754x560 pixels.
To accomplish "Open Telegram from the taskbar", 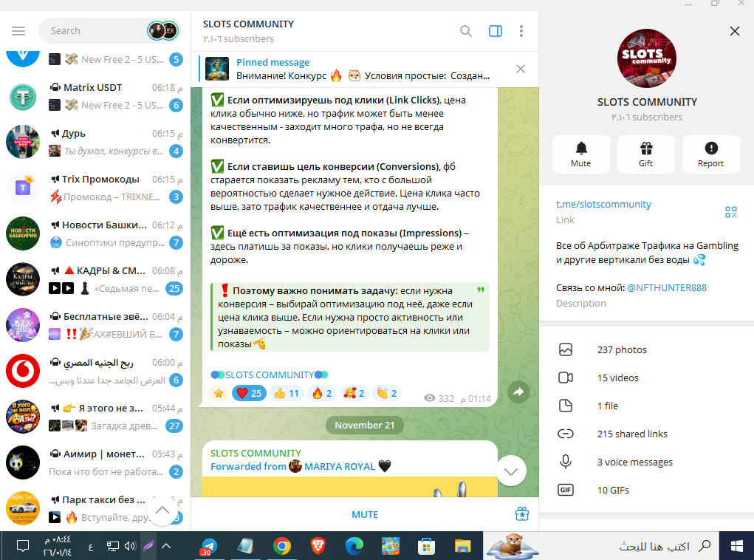I will pos(209,546).
